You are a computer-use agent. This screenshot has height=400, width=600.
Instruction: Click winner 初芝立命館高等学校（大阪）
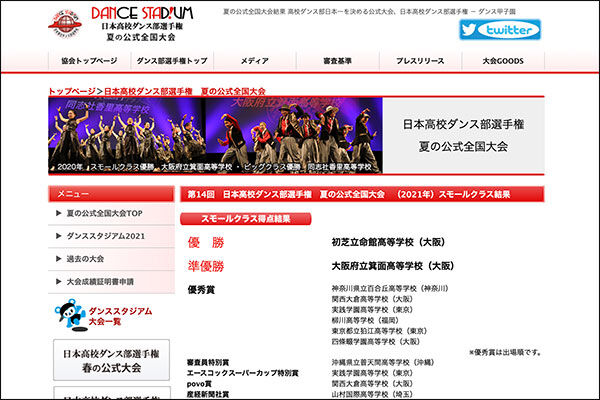click(388, 242)
